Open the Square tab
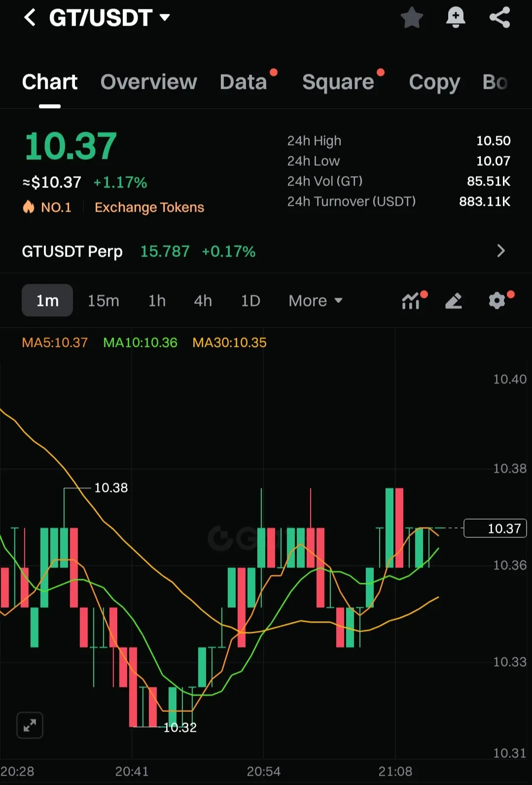The width and height of the screenshot is (532, 785). (x=338, y=82)
